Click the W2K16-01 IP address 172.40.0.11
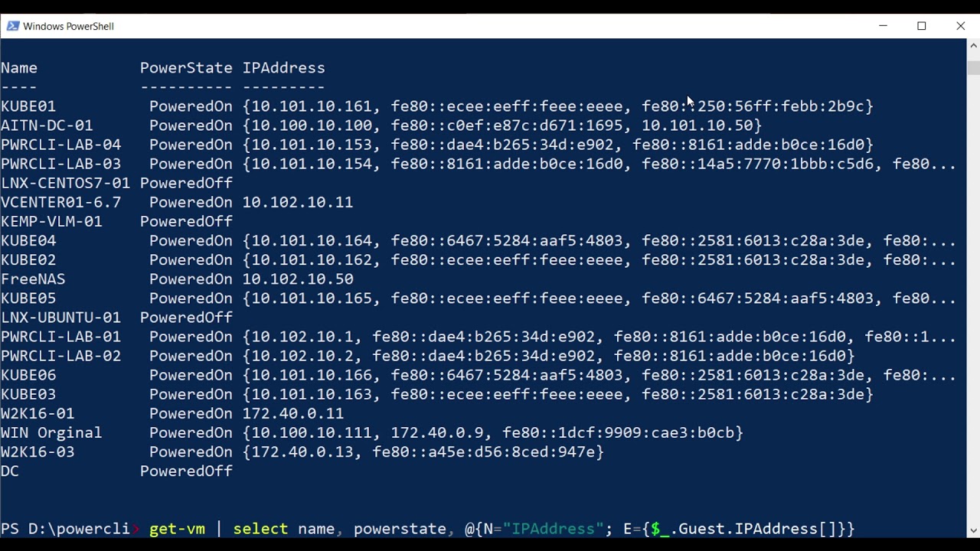Image resolution: width=980 pixels, height=551 pixels. pos(293,414)
